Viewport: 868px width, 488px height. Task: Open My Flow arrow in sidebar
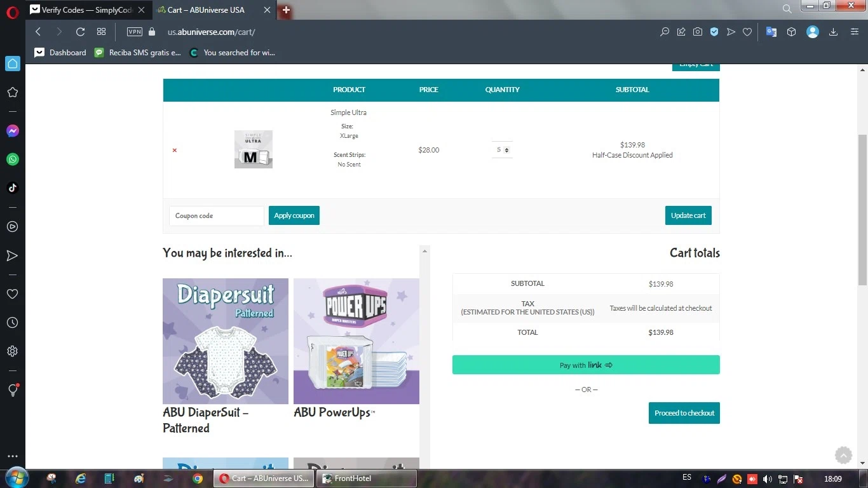[x=12, y=255]
